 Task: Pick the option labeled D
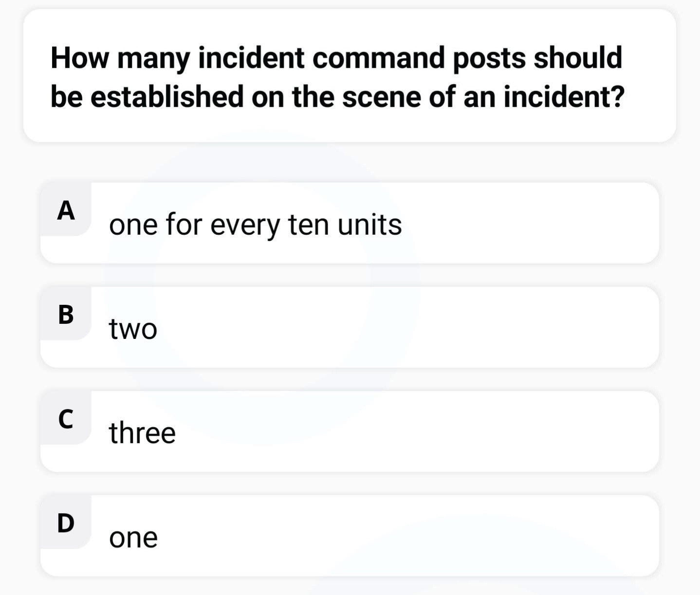click(x=350, y=536)
